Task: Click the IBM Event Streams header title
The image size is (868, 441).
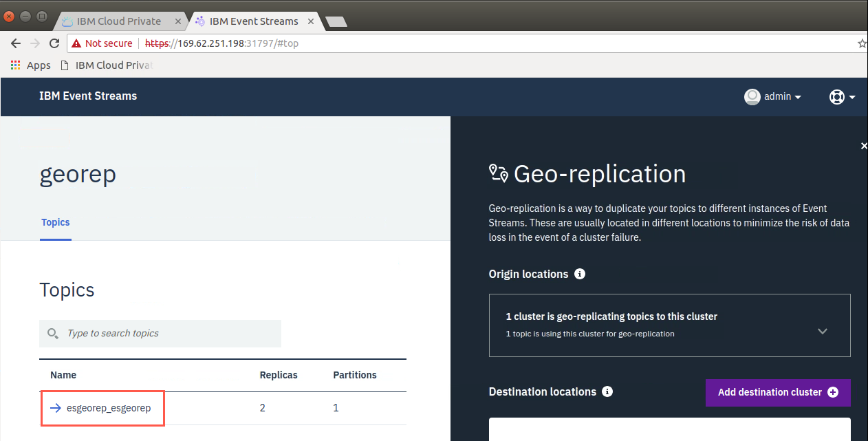Action: (x=88, y=96)
